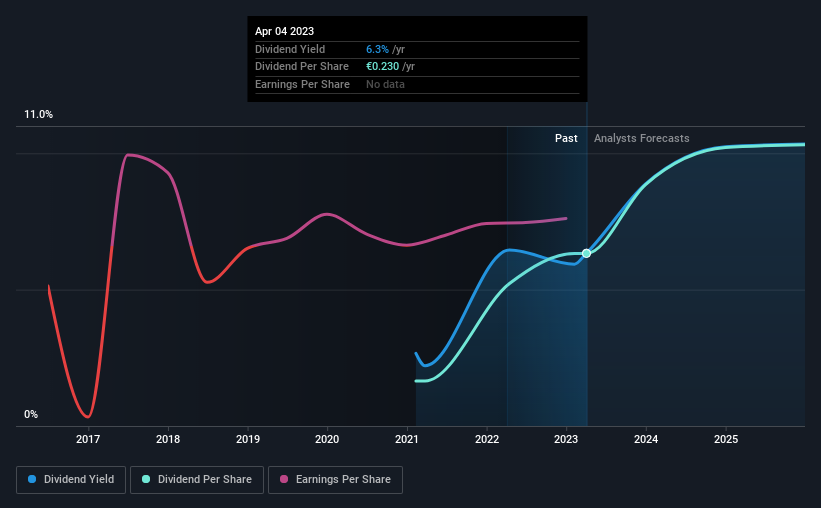Click the 2024 x-axis label
This screenshot has height=508, width=821.
[646, 439]
